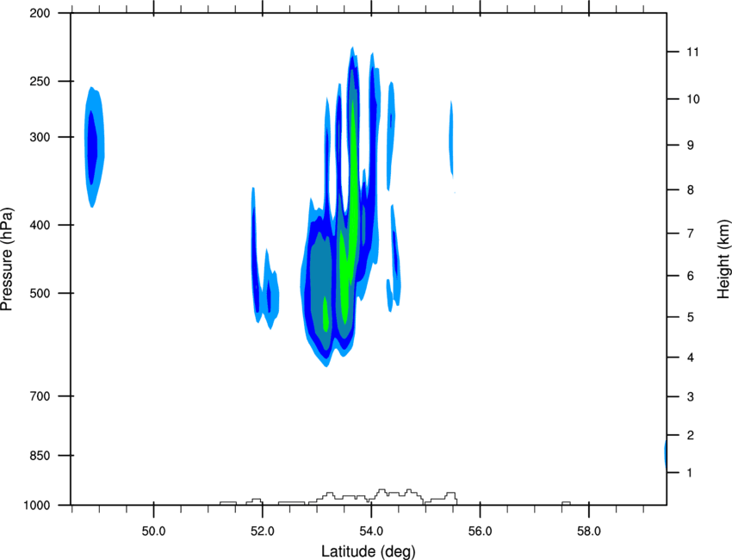The height and width of the screenshot is (560, 732).
Task: Select the 400 pressure tick label
Action: click(x=40, y=225)
